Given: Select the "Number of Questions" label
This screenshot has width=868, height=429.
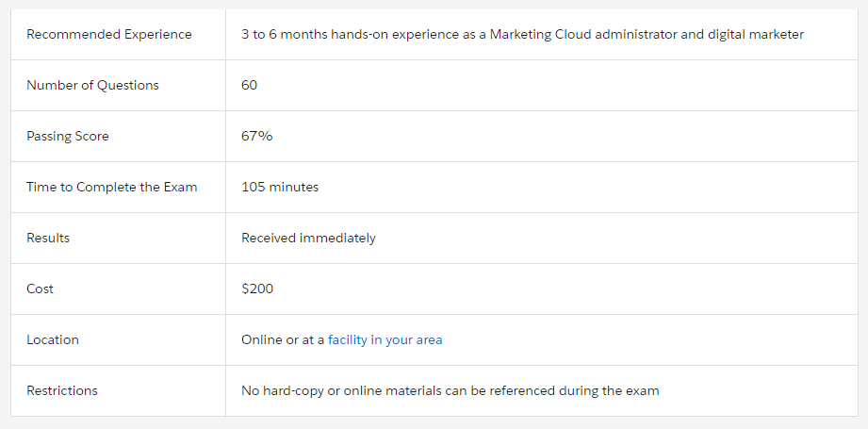Looking at the screenshot, I should click(92, 85).
